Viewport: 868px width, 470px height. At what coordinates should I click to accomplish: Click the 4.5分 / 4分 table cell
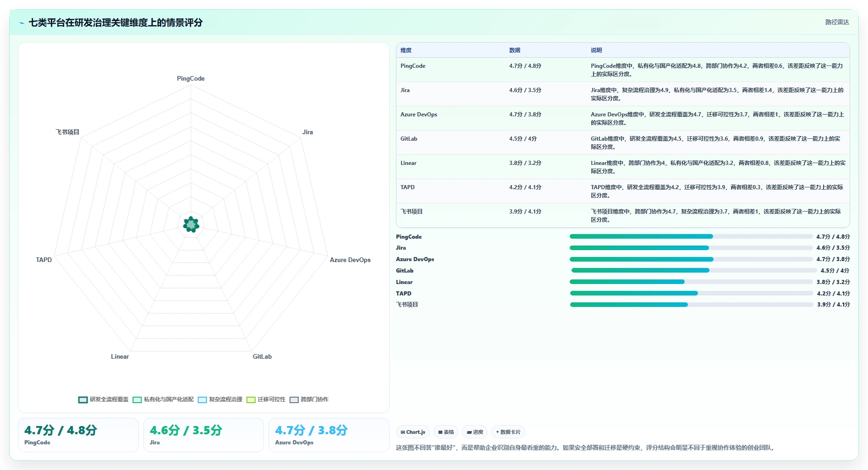tap(523, 139)
